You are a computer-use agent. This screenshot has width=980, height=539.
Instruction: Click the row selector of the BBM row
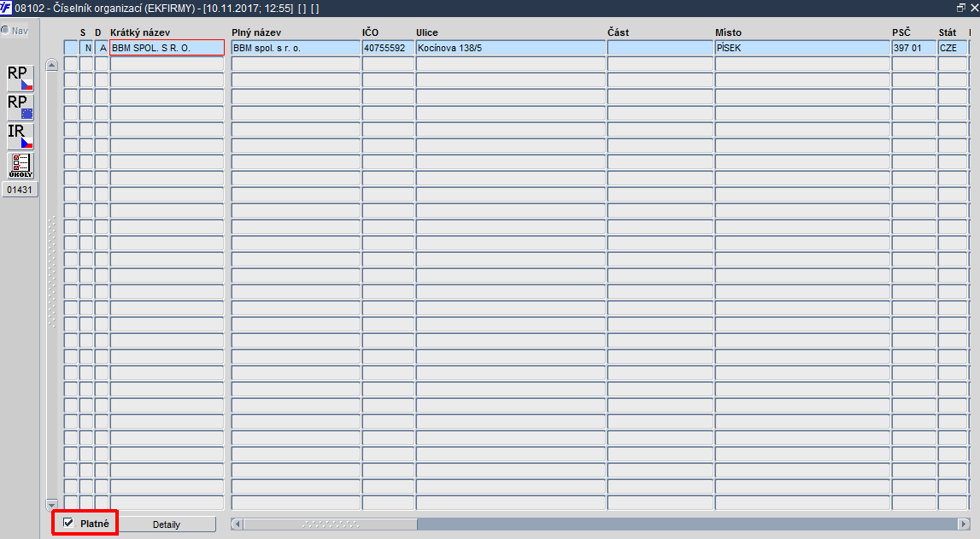point(71,48)
